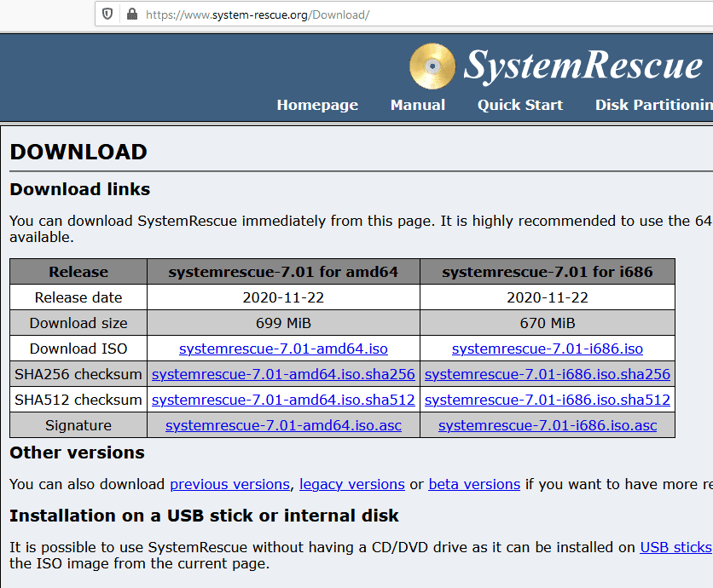Click the DOWNLOAD page heading
The height and width of the screenshot is (588, 713).
78,152
